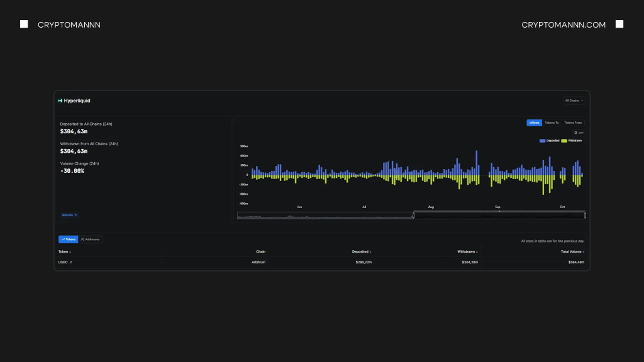Screen dimensions: 644x362
Task: Switch chart to Tokens From view
Action: (x=572, y=123)
